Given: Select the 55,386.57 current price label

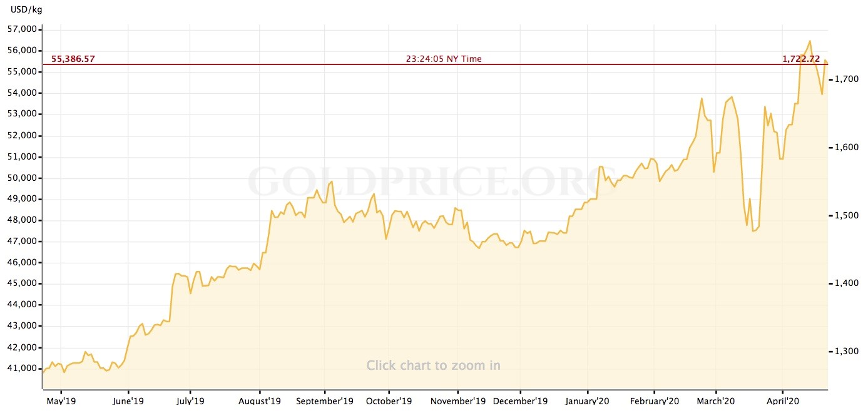Looking at the screenshot, I should (73, 59).
